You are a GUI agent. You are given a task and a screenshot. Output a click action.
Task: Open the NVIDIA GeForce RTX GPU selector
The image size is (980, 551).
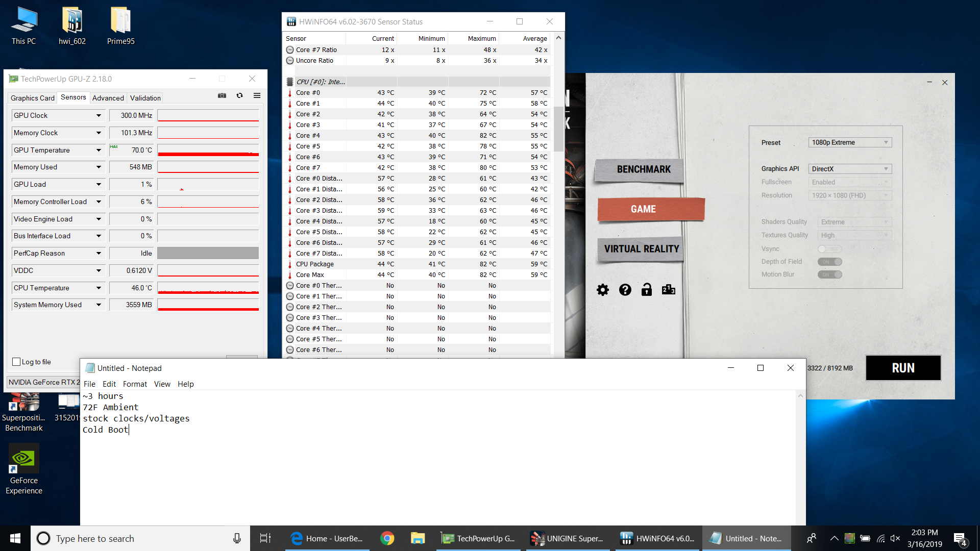(x=44, y=382)
